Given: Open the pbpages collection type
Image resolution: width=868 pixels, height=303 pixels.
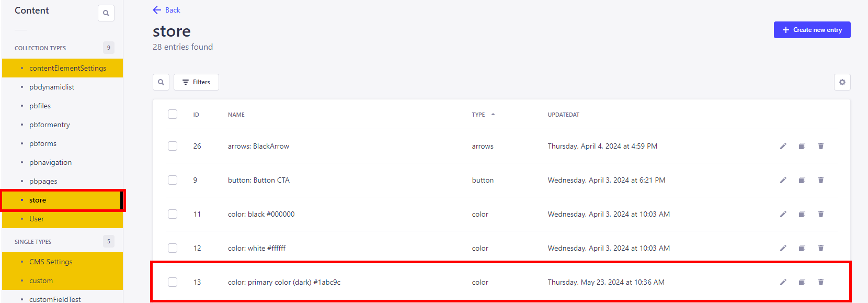Looking at the screenshot, I should (43, 181).
